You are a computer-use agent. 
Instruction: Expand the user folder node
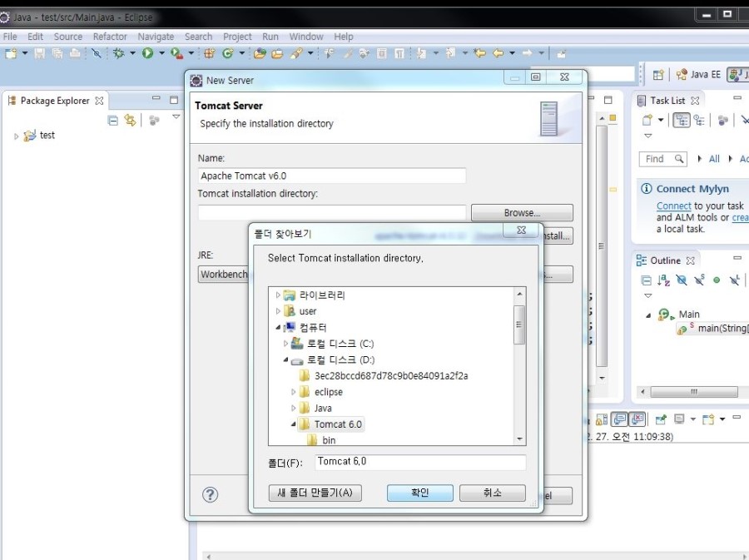[x=278, y=311]
